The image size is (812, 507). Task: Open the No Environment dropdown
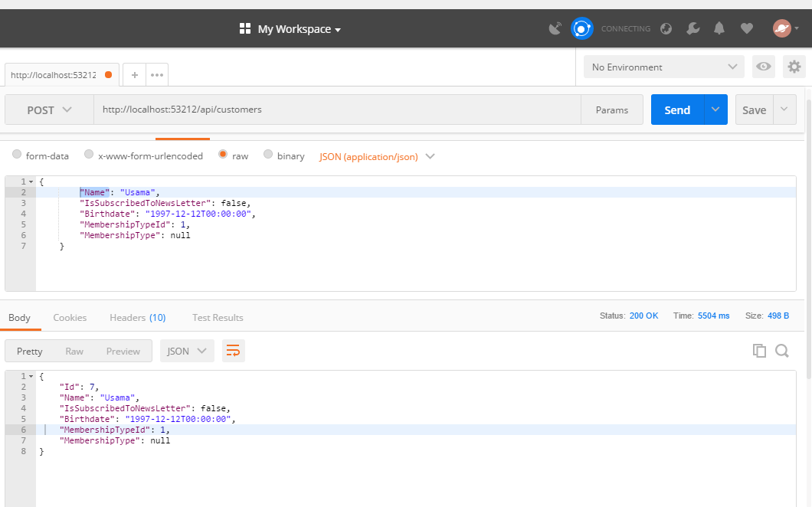click(664, 67)
